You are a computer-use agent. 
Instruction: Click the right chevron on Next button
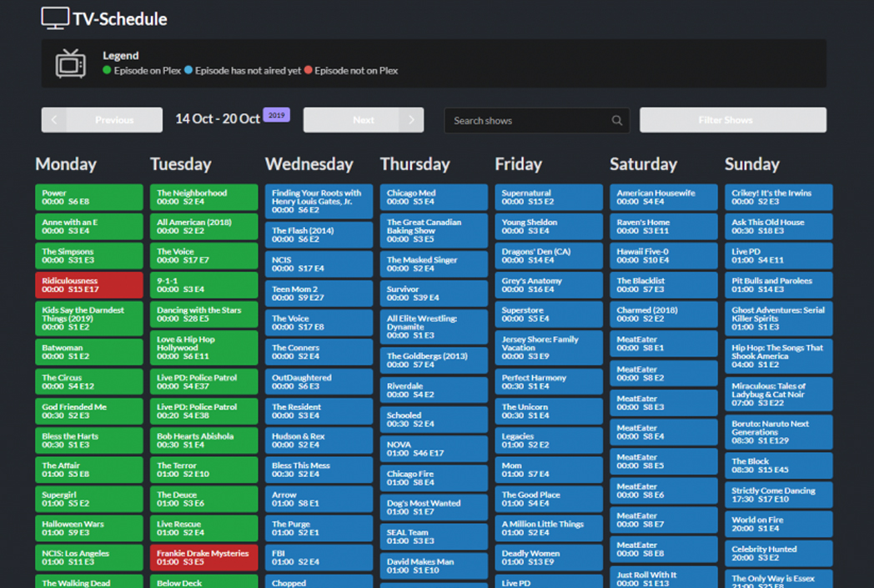pos(411,120)
